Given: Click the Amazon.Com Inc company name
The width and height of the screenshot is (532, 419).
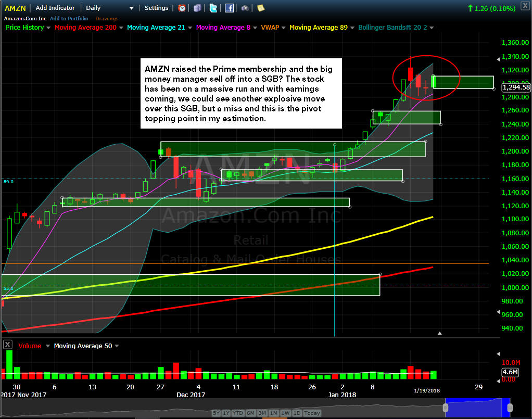Looking at the screenshot, I should pos(25,19).
